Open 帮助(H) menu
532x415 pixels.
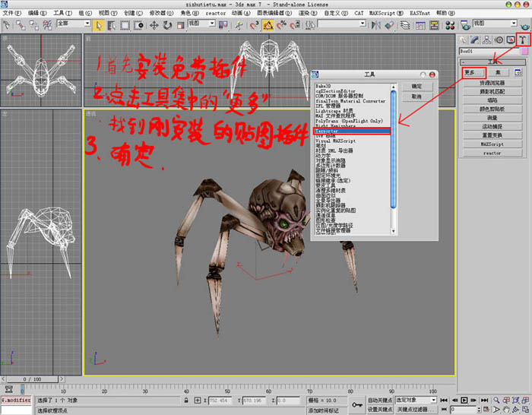point(445,13)
